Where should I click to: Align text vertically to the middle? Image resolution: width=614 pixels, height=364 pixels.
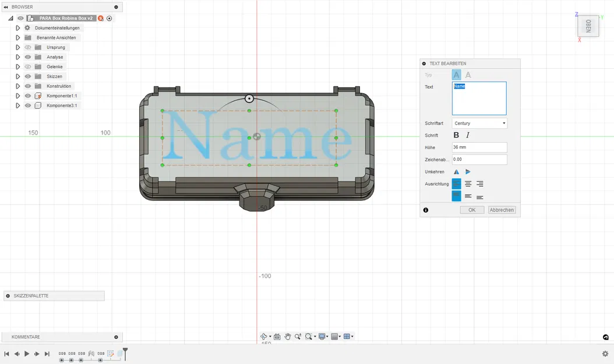[x=468, y=196]
